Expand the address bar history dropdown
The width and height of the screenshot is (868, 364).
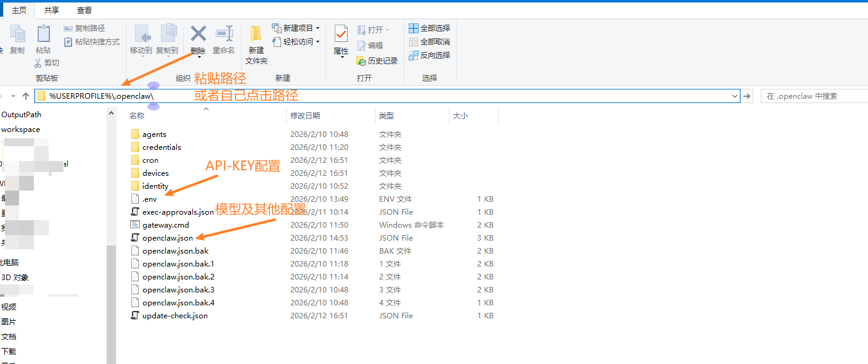pyautogui.click(x=734, y=96)
